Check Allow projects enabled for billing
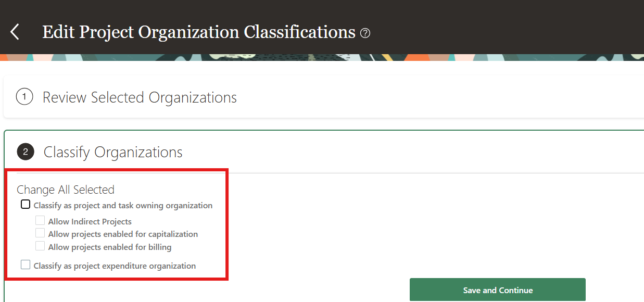This screenshot has width=644, height=302. [40, 246]
